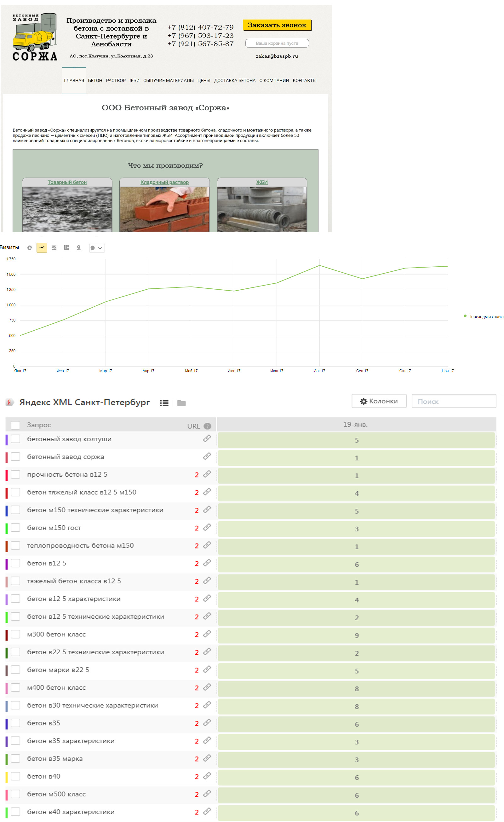This screenshot has height=822, width=504.
Task: Toggle the select-all checkbox in Запрос header
Action: [x=15, y=425]
